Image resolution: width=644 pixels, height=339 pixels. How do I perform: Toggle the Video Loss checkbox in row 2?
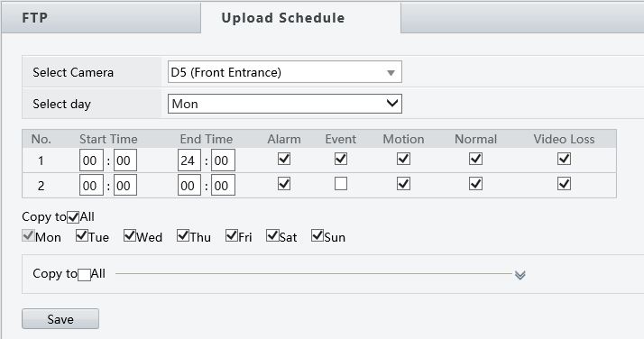pos(564,183)
